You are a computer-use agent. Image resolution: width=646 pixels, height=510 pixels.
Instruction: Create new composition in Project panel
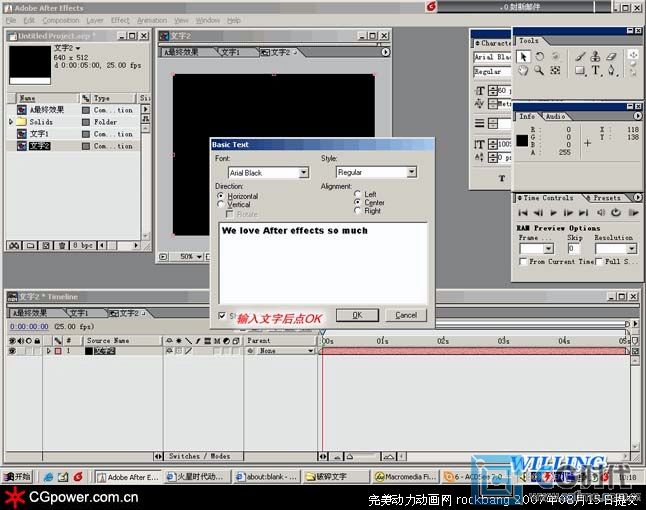pos(46,246)
